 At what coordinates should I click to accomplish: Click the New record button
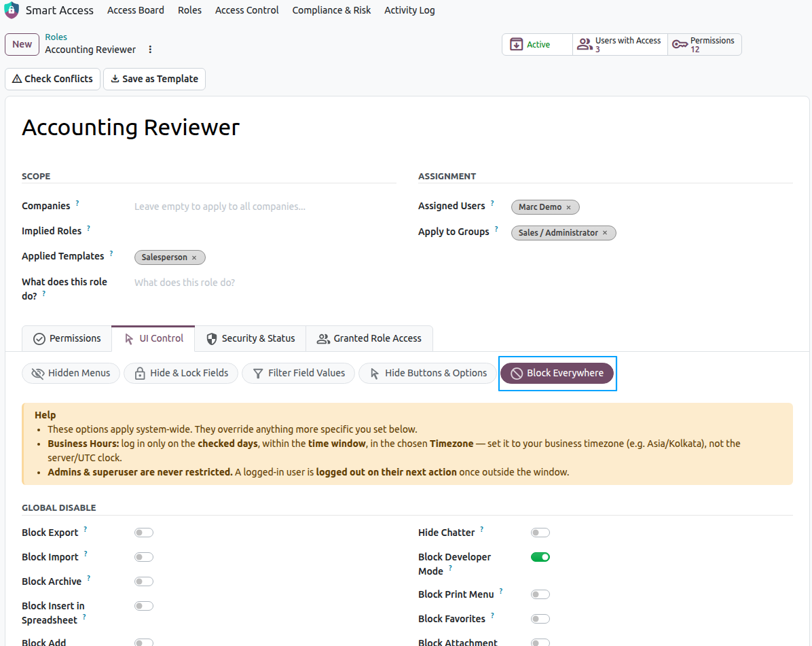point(22,45)
